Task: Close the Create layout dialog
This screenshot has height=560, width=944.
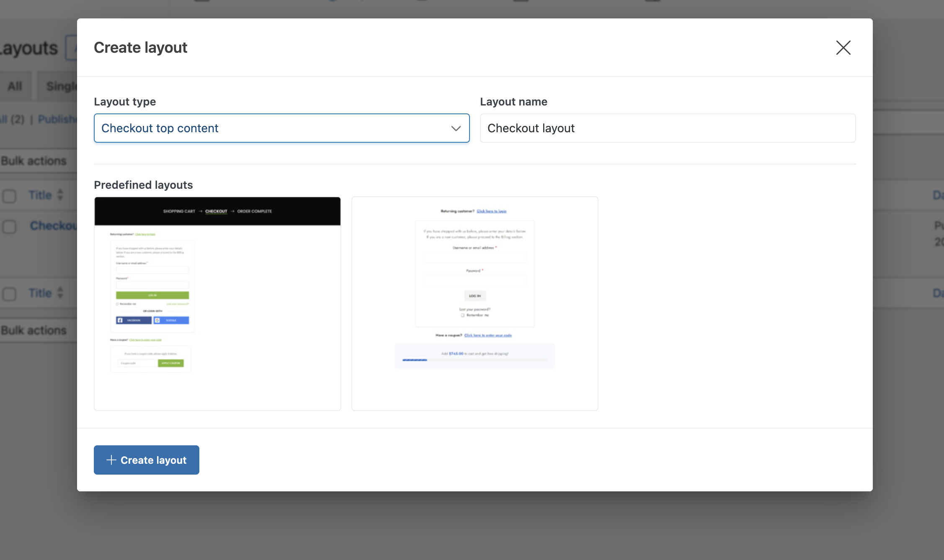Action: pyautogui.click(x=843, y=48)
